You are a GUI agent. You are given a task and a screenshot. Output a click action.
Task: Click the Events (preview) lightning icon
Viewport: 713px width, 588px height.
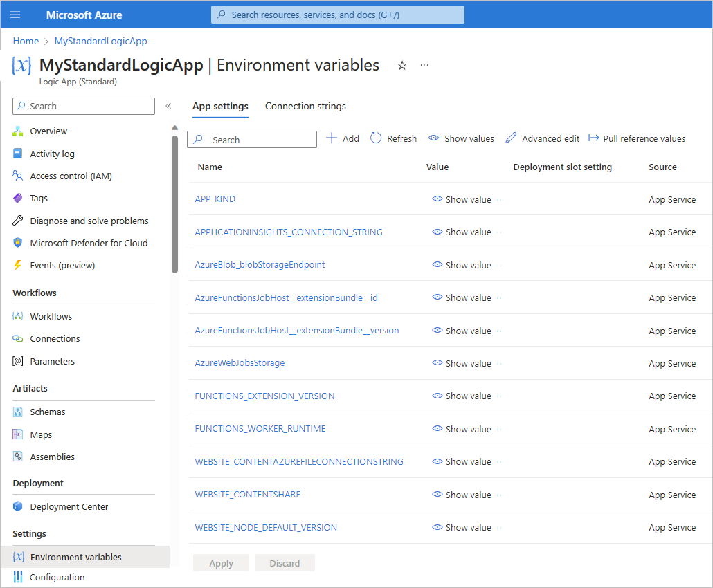point(18,265)
